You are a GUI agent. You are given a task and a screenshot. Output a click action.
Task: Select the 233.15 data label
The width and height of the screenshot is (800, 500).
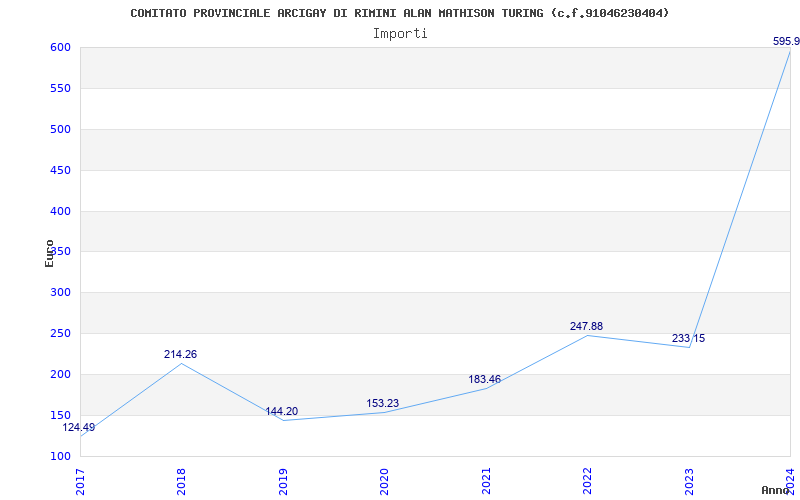pyautogui.click(x=688, y=338)
